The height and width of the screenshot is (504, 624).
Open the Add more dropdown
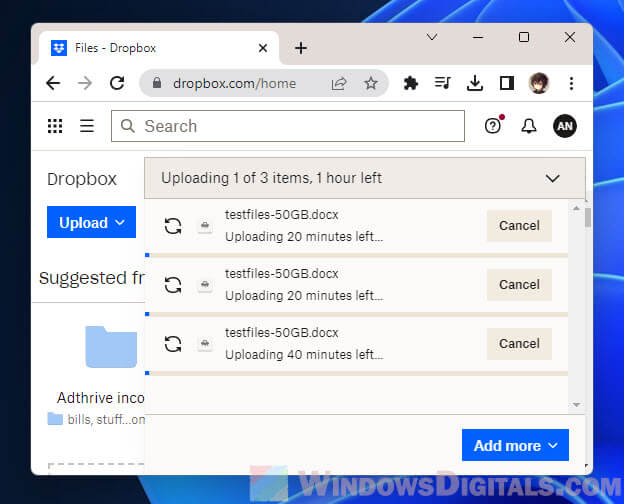(x=515, y=445)
